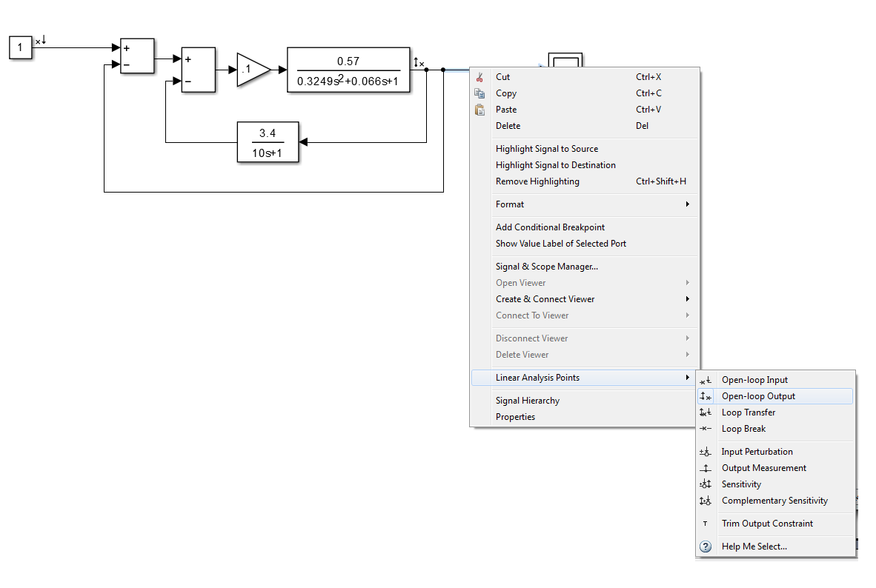Screen dimensions: 876x588
Task: Select Remove Highlighting
Action: (x=585, y=181)
